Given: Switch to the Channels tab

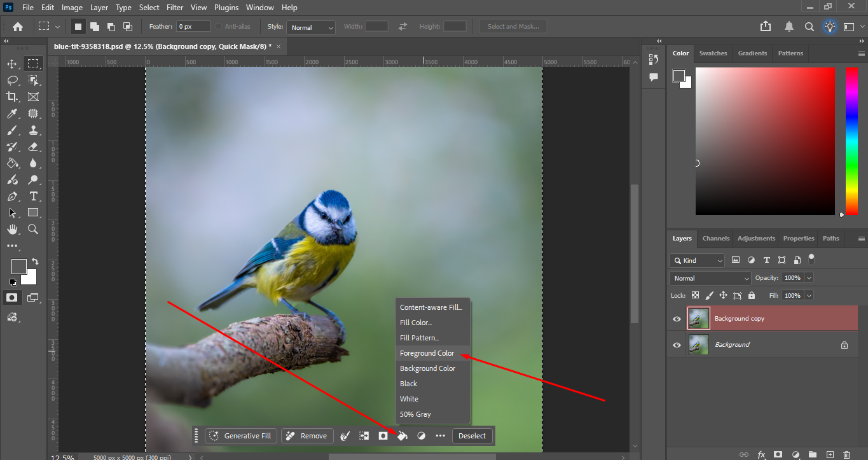Looking at the screenshot, I should pos(715,238).
